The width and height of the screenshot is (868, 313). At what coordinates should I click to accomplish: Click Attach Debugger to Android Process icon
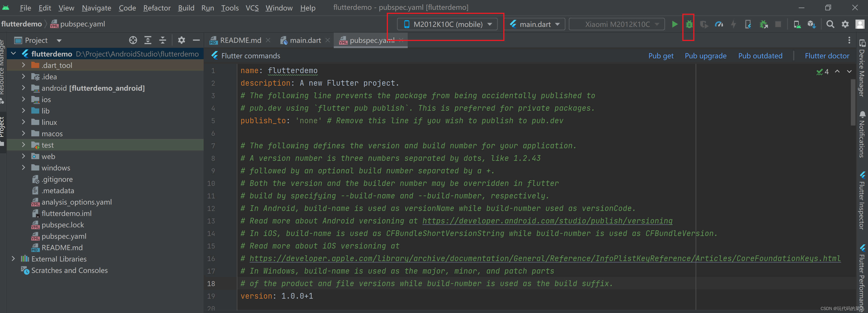763,24
